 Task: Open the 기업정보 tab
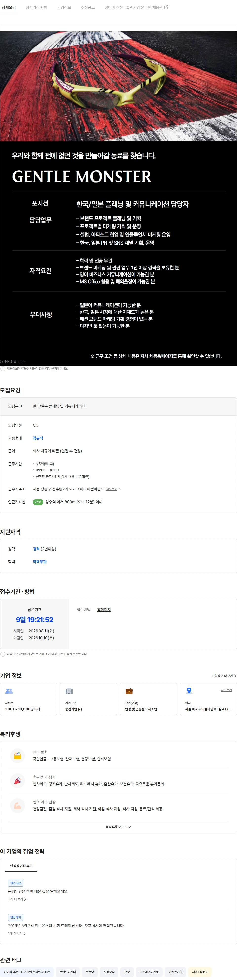64,7
